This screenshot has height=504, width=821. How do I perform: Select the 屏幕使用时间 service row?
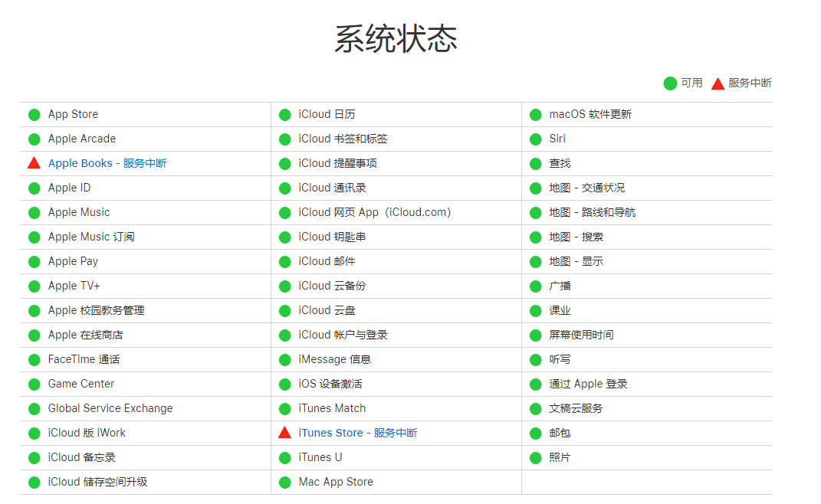584,335
